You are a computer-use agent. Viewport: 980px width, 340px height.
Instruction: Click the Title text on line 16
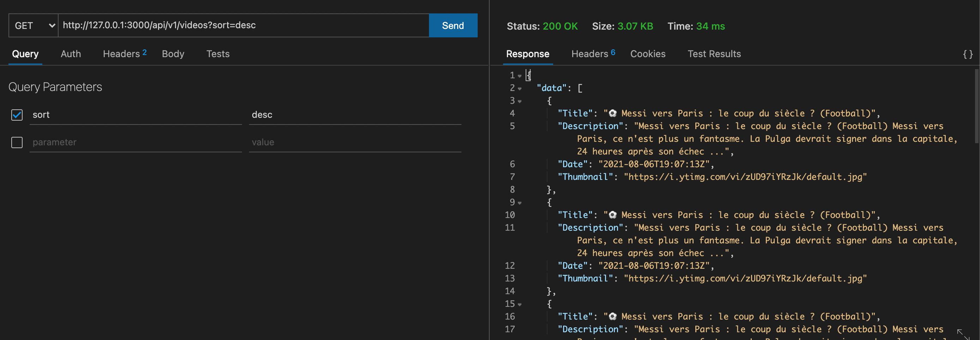(x=740, y=316)
